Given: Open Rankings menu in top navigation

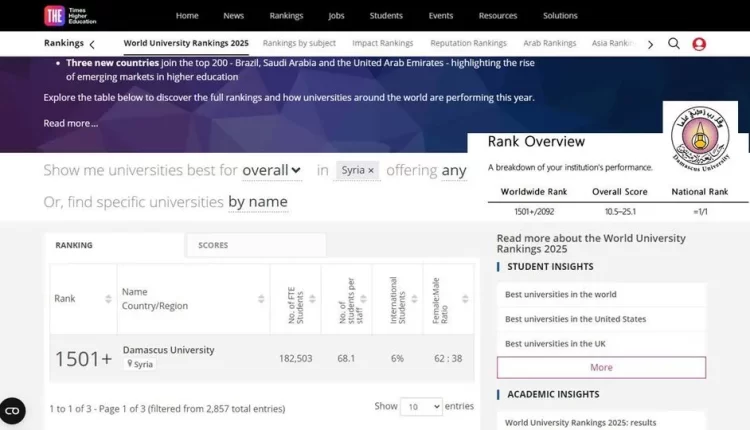Looking at the screenshot, I should 286,16.
